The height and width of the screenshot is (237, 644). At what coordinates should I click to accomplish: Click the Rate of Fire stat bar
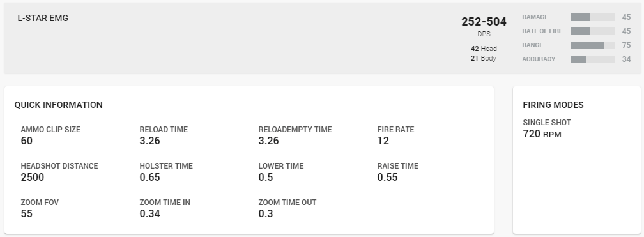click(x=593, y=31)
